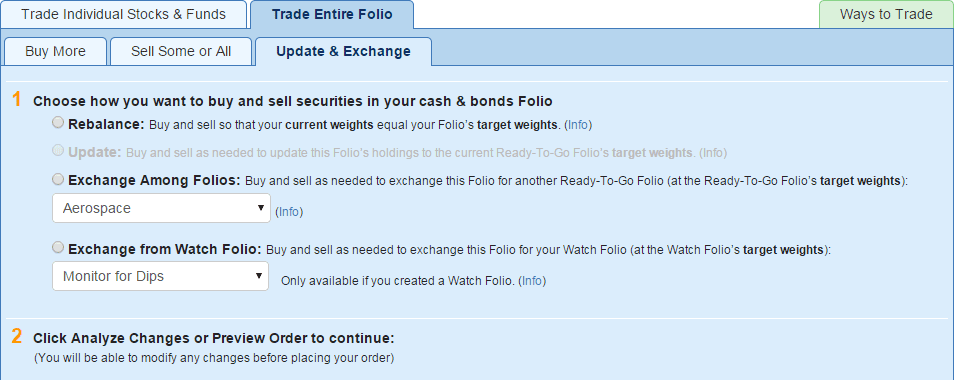This screenshot has height=380, width=954.
Task: Open the Sell Some or All sub-tab
Action: click(181, 52)
